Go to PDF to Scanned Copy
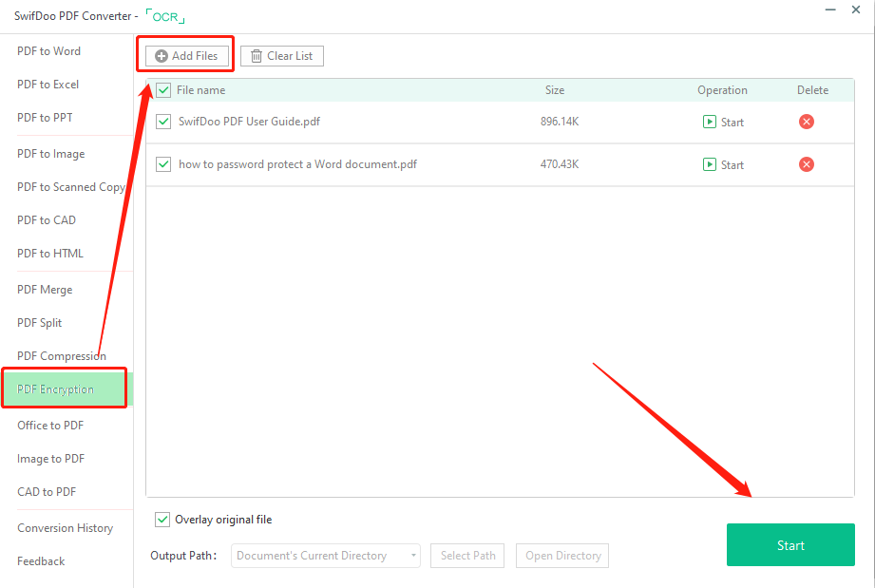This screenshot has height=588, width=875. (71, 187)
